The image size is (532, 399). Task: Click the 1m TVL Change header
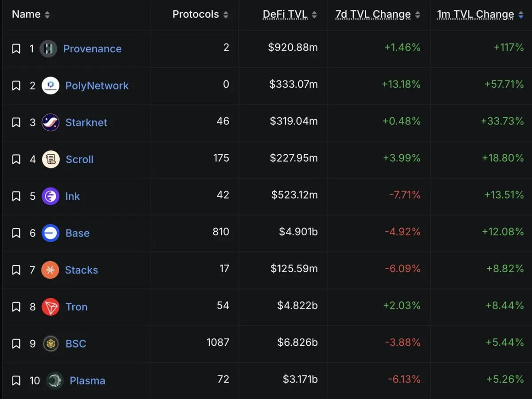475,15
